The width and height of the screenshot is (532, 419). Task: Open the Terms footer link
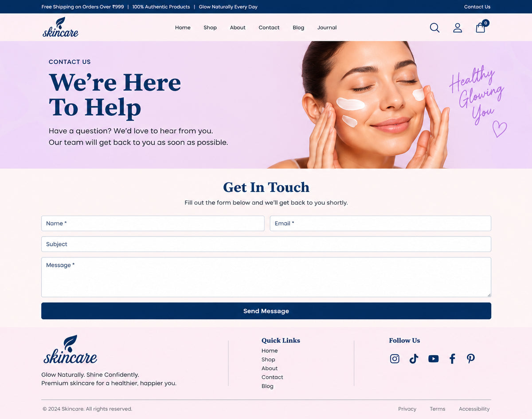pos(438,409)
